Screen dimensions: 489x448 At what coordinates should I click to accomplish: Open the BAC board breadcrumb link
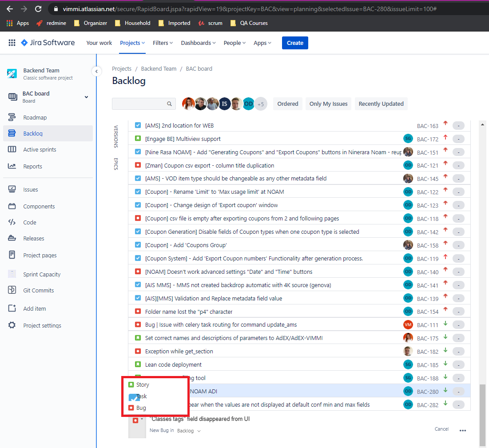click(199, 68)
